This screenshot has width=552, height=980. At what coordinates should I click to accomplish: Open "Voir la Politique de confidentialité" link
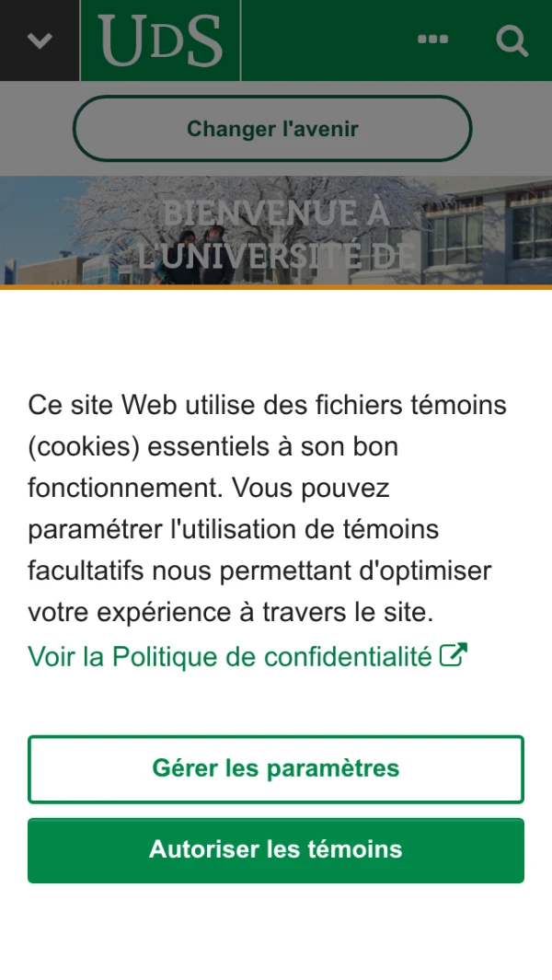230,657
